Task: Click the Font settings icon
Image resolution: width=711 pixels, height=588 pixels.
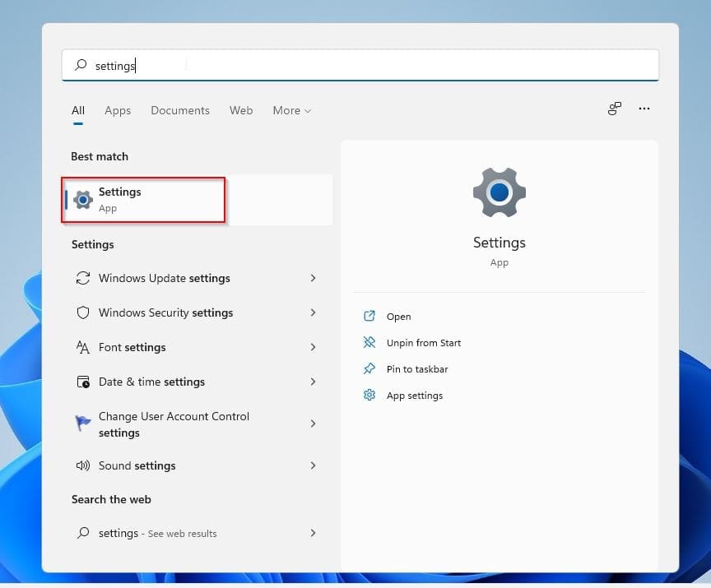Action: 83,347
